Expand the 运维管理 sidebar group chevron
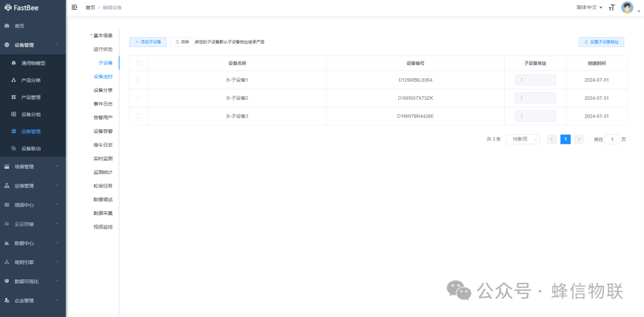The width and height of the screenshot is (644, 317). click(x=57, y=186)
